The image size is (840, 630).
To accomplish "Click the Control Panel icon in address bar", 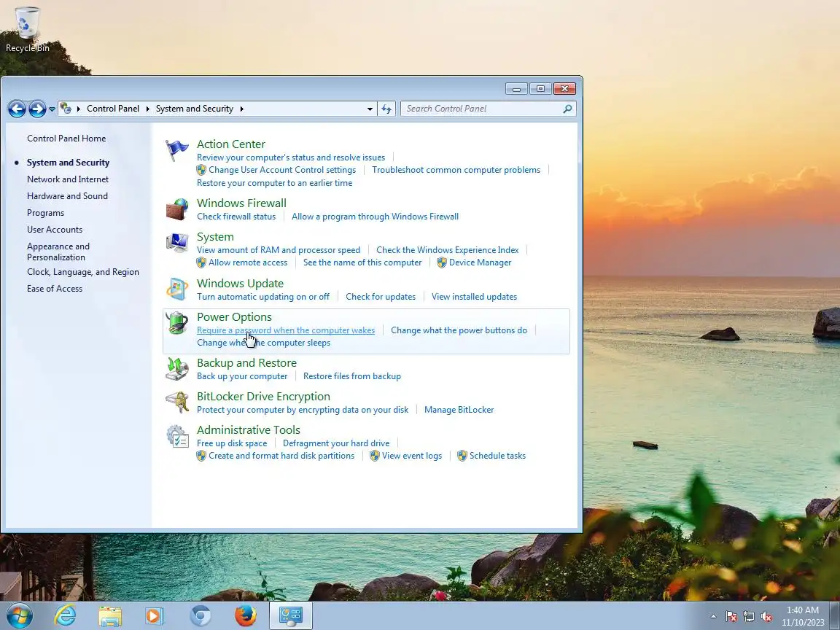I will (66, 108).
